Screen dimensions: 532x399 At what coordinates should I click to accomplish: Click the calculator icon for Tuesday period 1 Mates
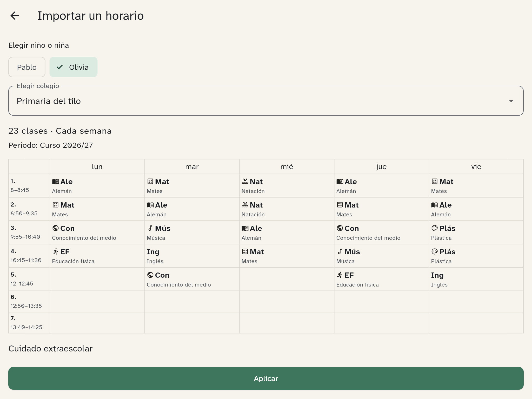(x=150, y=182)
